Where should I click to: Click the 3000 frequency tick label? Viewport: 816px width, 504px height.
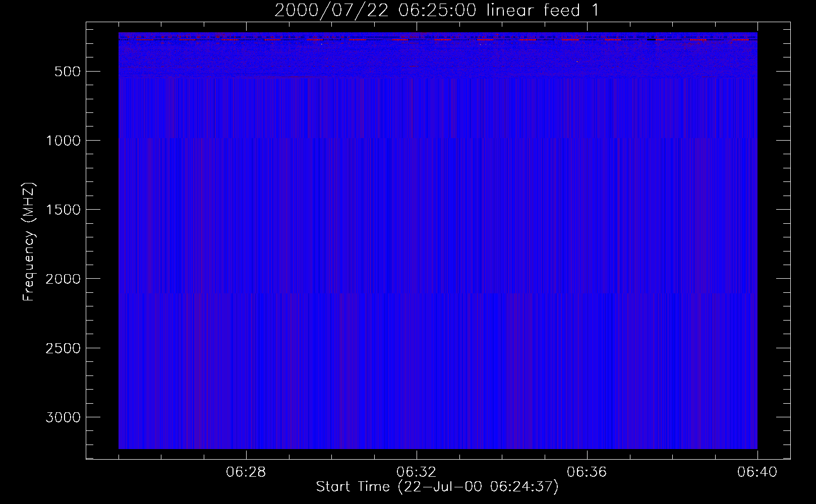[x=63, y=417]
